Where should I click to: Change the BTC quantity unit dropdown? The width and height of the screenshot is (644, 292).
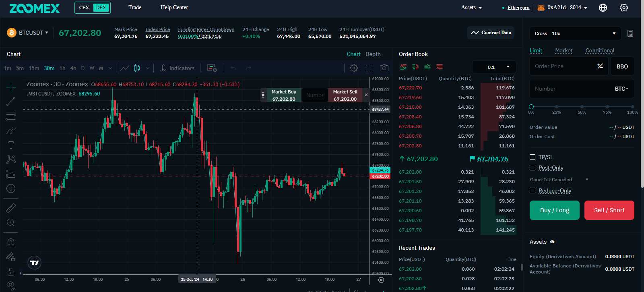click(x=621, y=89)
